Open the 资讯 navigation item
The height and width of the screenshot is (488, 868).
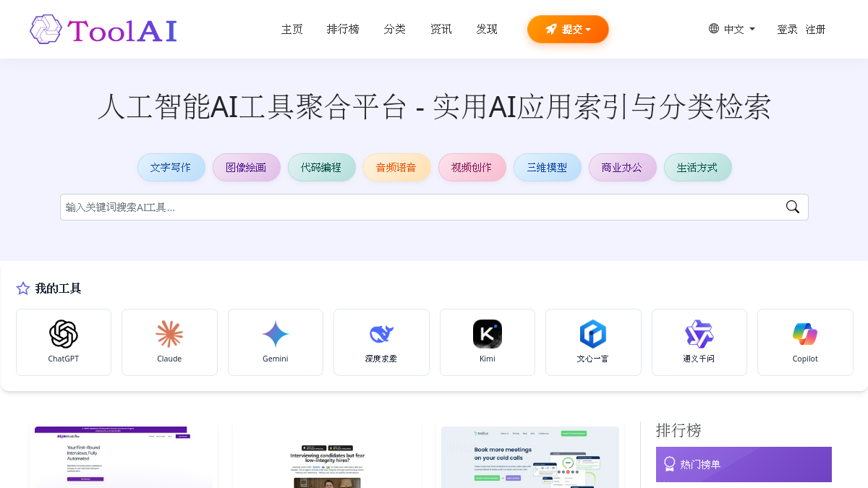[441, 29]
